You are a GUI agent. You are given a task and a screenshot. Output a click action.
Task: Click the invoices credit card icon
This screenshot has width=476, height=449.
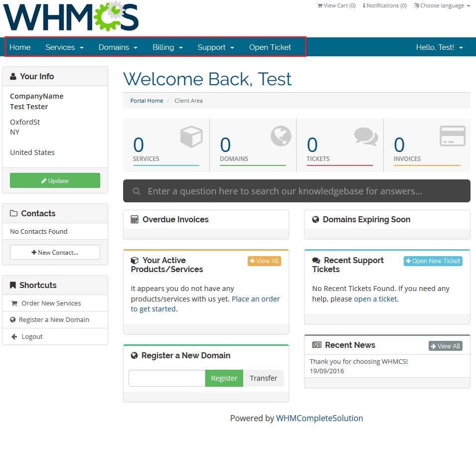[x=453, y=136]
